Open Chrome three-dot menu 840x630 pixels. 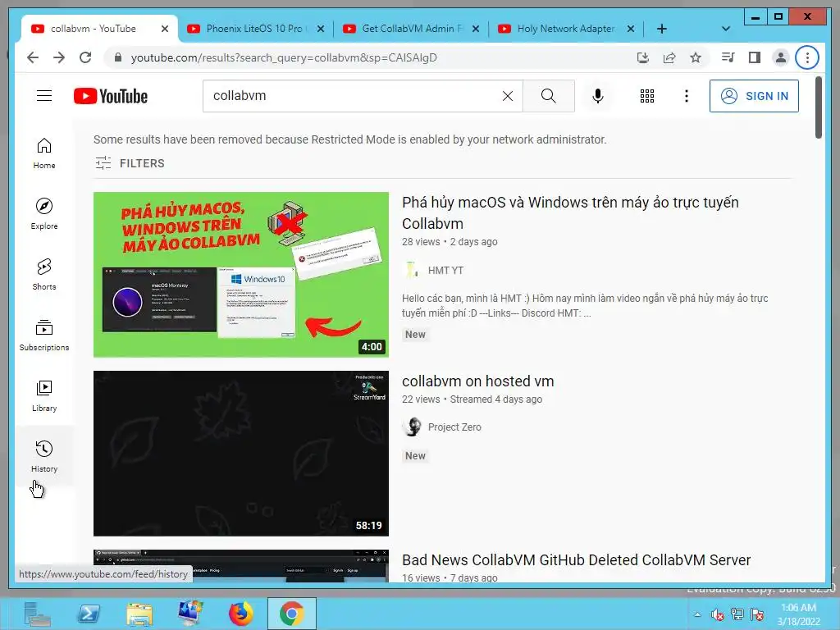click(x=807, y=57)
